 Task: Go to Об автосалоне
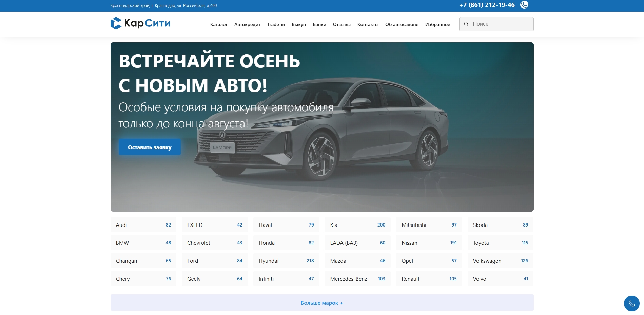402,24
